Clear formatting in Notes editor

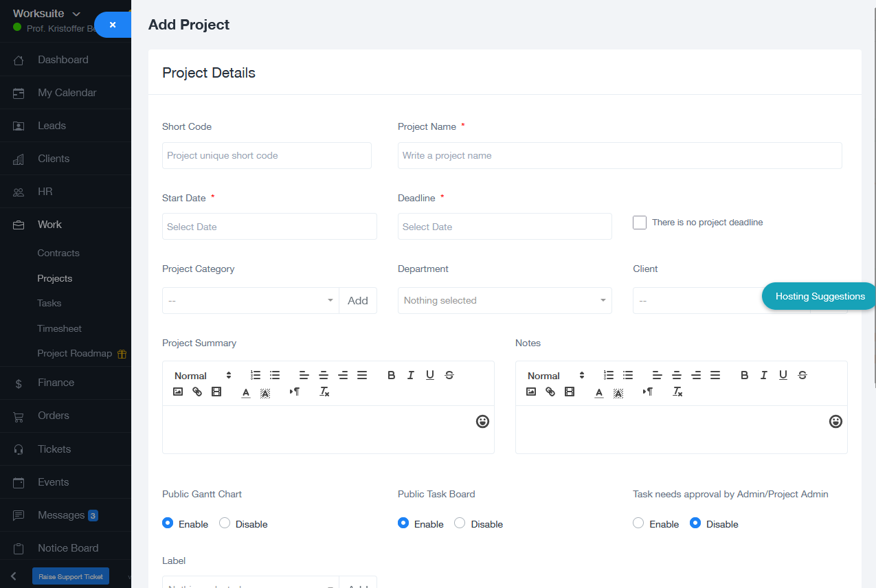point(677,392)
